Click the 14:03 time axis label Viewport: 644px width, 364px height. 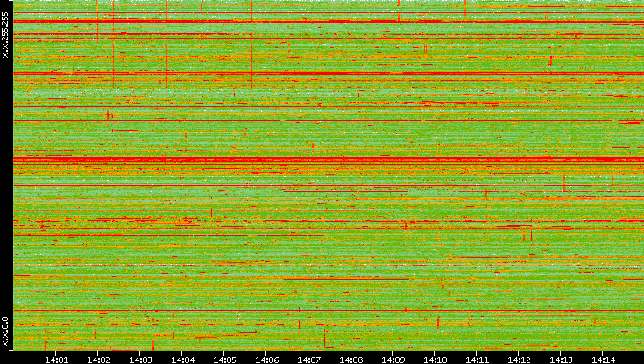(140, 360)
